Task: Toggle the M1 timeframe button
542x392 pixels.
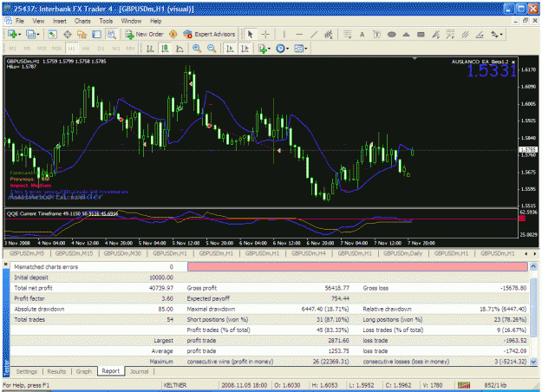Action: coord(12,49)
